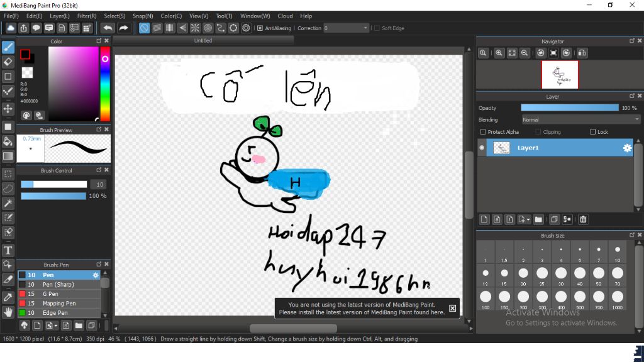Open the Layer menu
644x362 pixels.
coord(60,16)
